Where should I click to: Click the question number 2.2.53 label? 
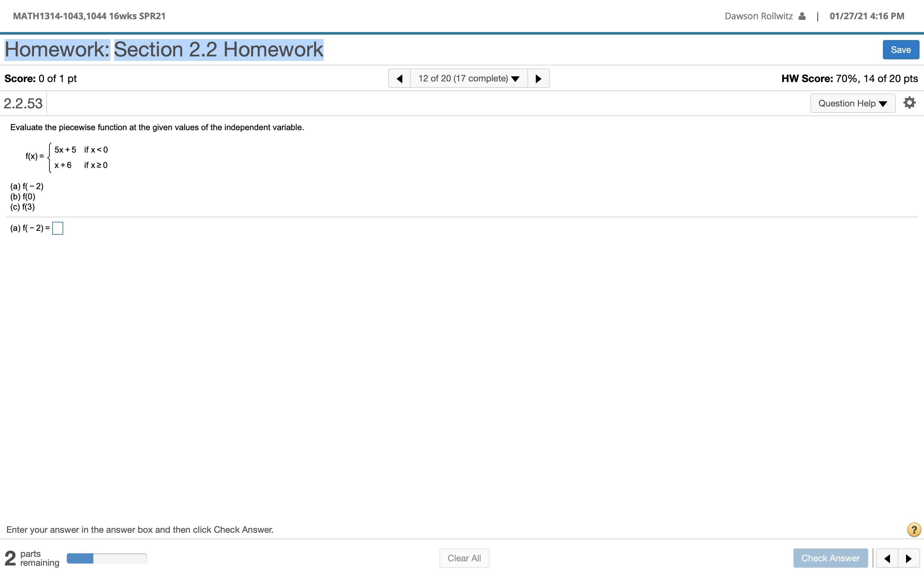point(23,104)
